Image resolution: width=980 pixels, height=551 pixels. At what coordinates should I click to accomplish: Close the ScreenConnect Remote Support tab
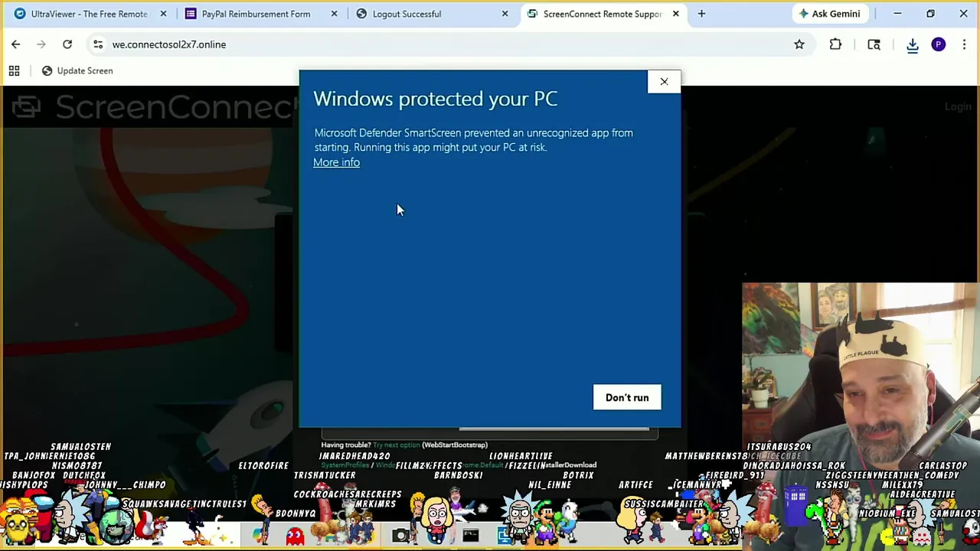[x=676, y=14]
